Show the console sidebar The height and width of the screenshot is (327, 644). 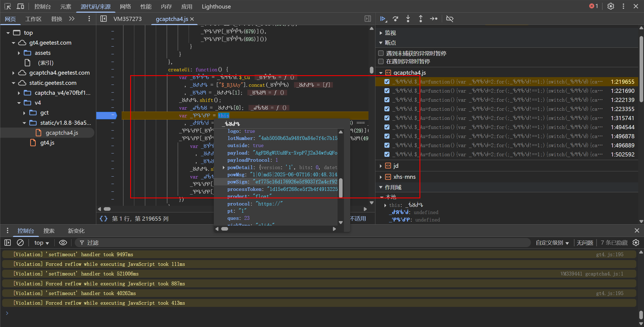click(7, 243)
